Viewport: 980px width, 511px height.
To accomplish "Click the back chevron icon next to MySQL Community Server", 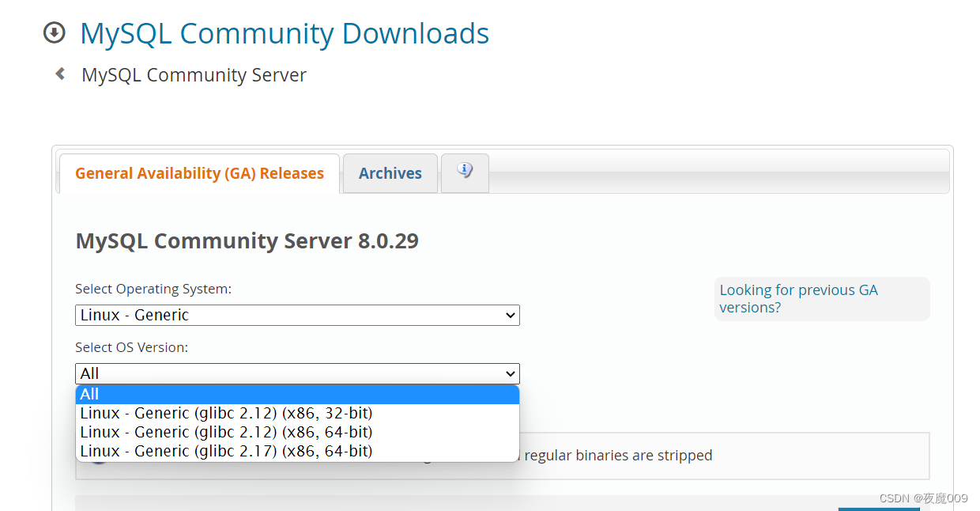I will pyautogui.click(x=59, y=73).
